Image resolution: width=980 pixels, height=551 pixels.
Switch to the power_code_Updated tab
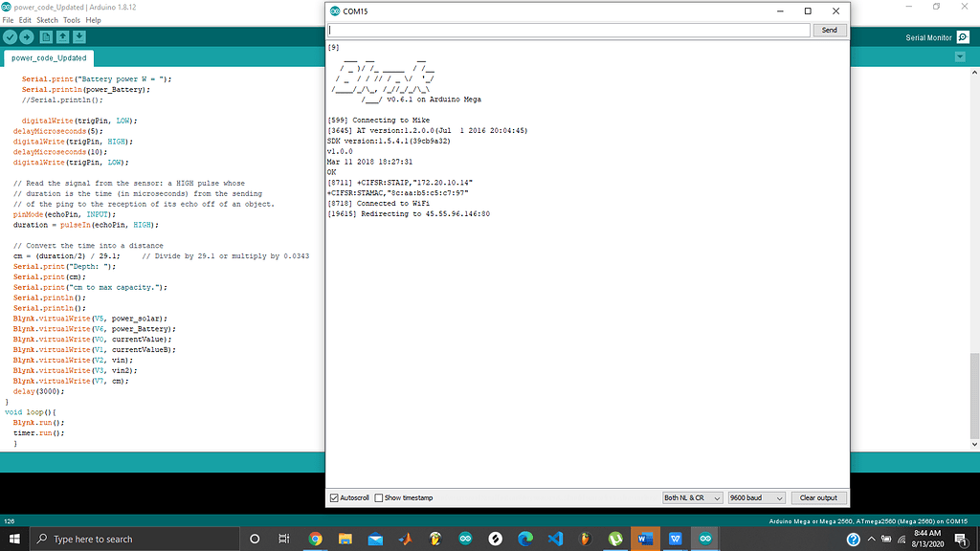tap(49, 57)
